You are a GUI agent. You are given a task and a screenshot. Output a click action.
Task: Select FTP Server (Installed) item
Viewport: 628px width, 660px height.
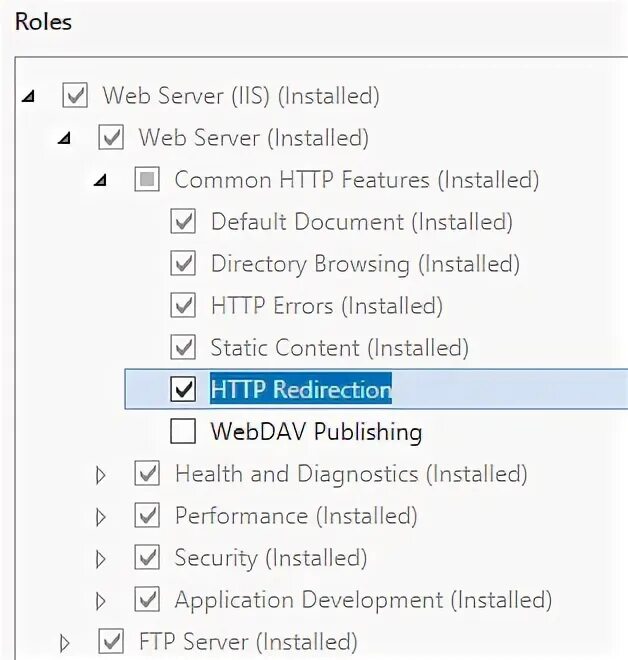248,642
